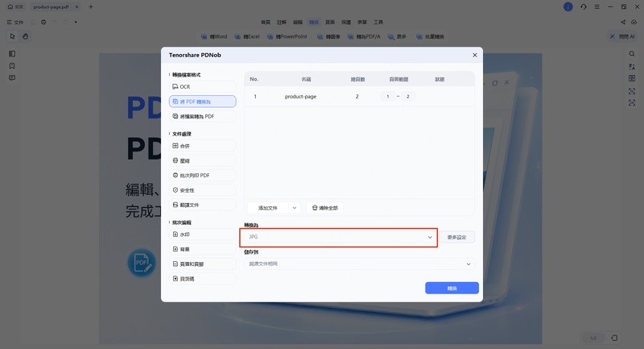Screen dimensions: 644x349
Task: Open a new tab with the plus icon
Action: (91, 6)
